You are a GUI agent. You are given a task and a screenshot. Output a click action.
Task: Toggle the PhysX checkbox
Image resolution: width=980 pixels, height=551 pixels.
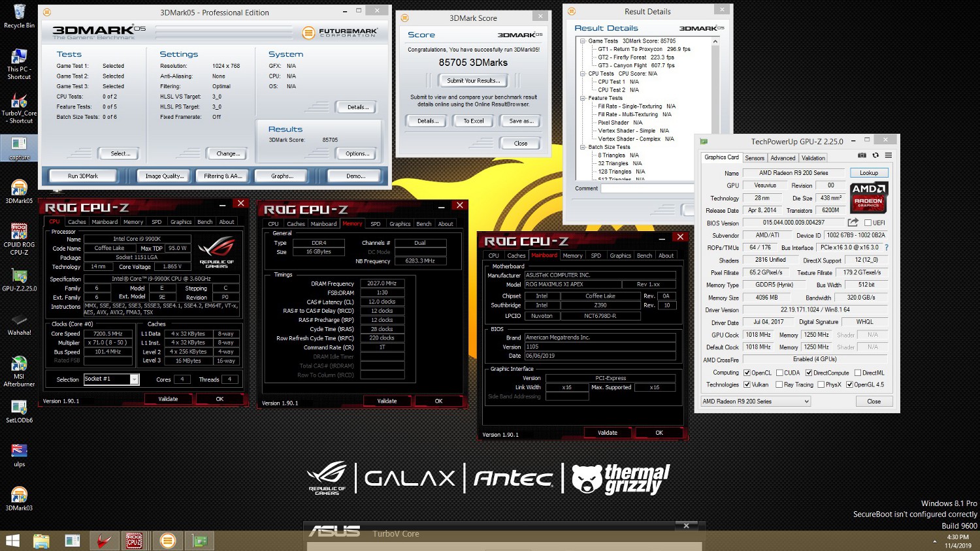click(821, 385)
